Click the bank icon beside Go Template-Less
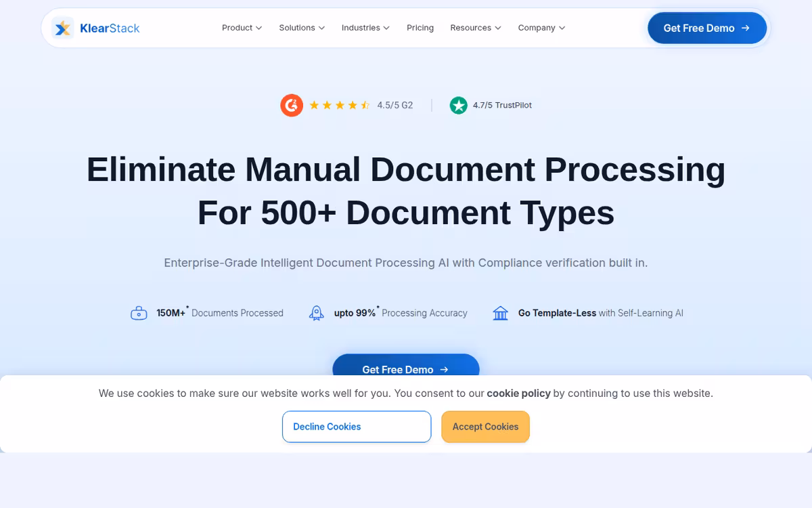Viewport: 812px width, 508px height. click(501, 313)
